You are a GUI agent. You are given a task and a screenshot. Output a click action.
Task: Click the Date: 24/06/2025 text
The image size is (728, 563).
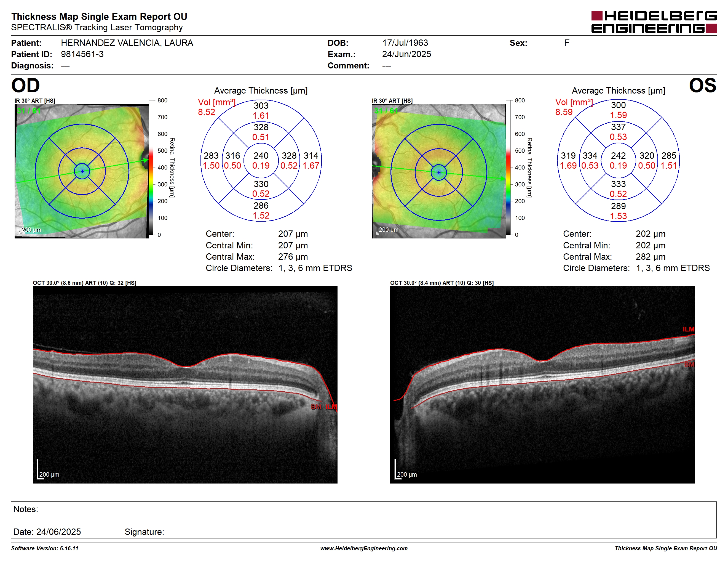[47, 532]
